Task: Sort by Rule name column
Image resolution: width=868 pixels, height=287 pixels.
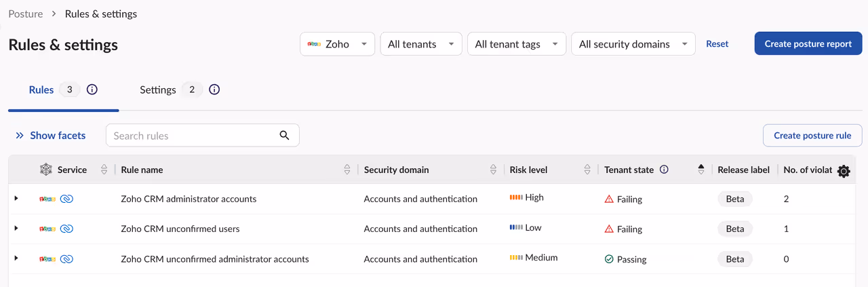Action: [x=347, y=170]
